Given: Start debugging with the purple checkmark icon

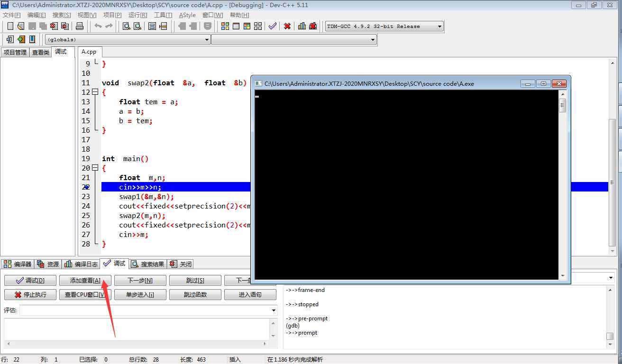Looking at the screenshot, I should [272, 26].
